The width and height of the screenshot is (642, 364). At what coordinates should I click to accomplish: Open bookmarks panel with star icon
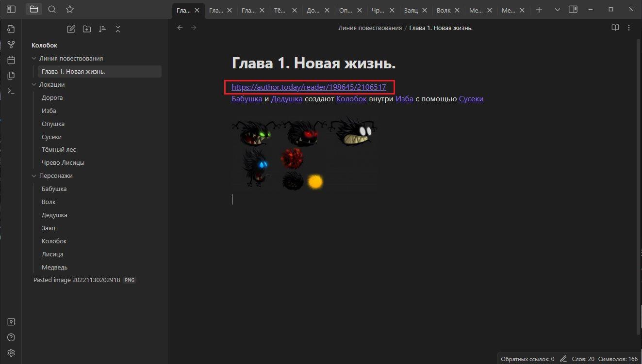pyautogui.click(x=70, y=9)
